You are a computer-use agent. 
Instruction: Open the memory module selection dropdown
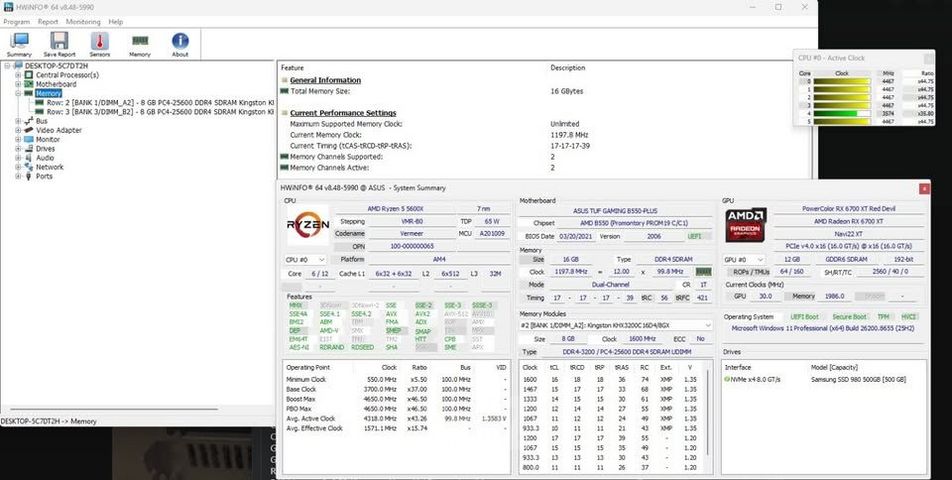click(616, 326)
